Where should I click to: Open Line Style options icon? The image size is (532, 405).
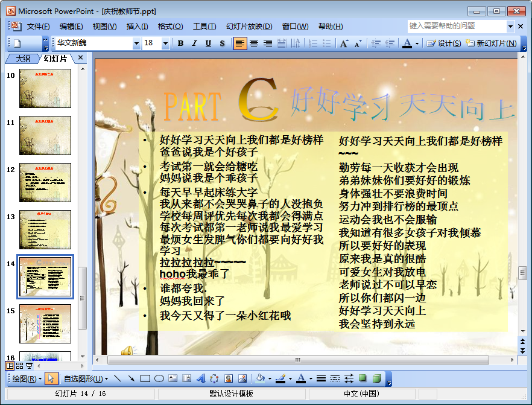tap(321, 378)
